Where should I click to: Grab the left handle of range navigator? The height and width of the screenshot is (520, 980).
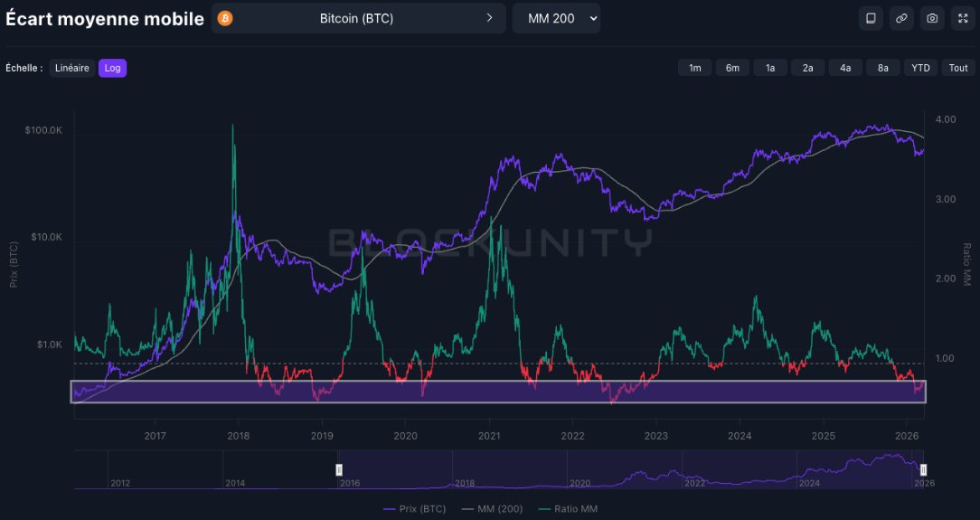point(339,469)
